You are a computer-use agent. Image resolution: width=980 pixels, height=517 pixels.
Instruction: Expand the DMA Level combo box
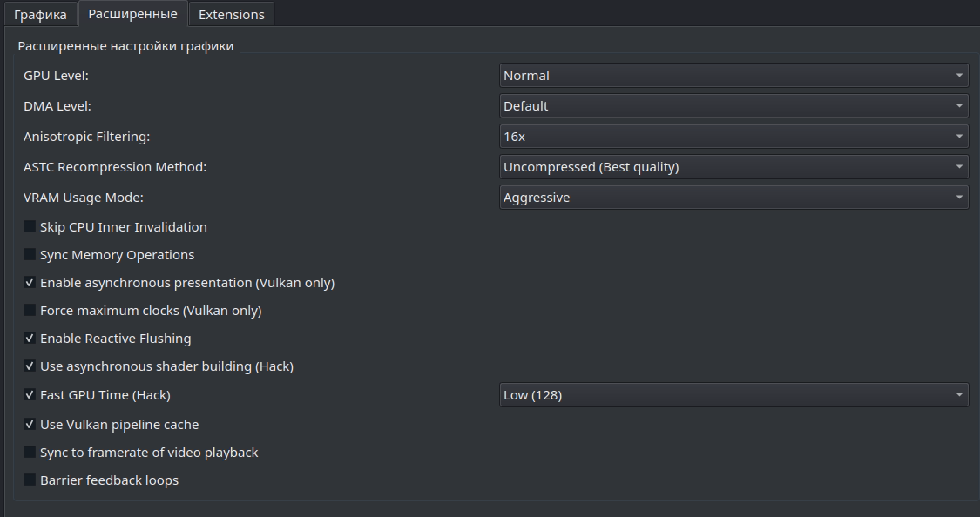click(x=733, y=106)
